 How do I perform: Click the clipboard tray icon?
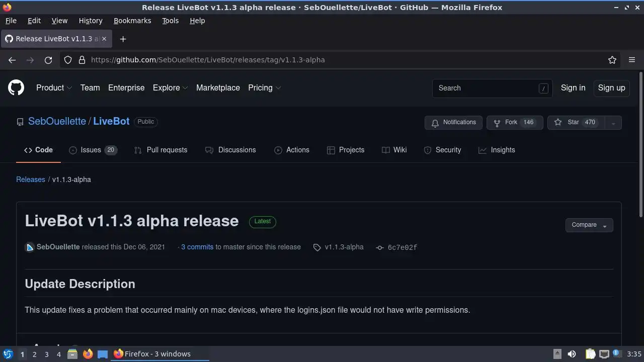coord(590,354)
